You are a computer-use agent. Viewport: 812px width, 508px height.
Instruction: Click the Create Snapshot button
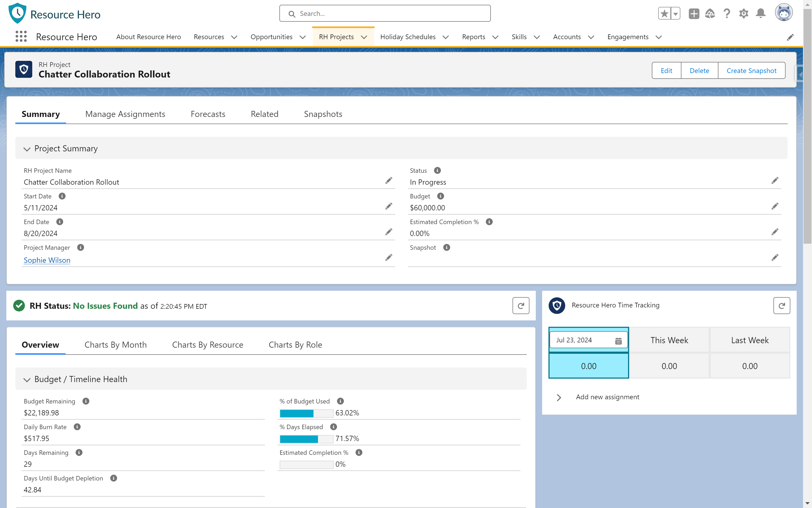[752, 71]
